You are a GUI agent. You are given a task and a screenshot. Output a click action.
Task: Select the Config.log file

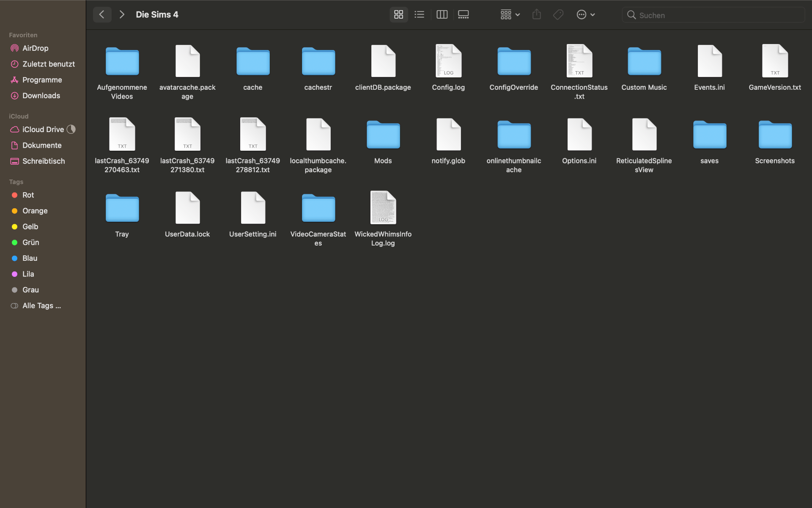click(448, 62)
